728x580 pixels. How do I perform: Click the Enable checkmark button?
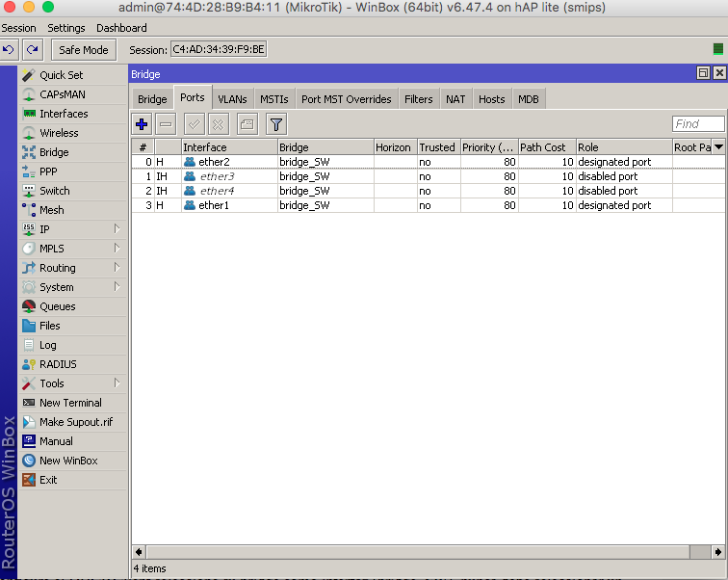pyautogui.click(x=195, y=124)
